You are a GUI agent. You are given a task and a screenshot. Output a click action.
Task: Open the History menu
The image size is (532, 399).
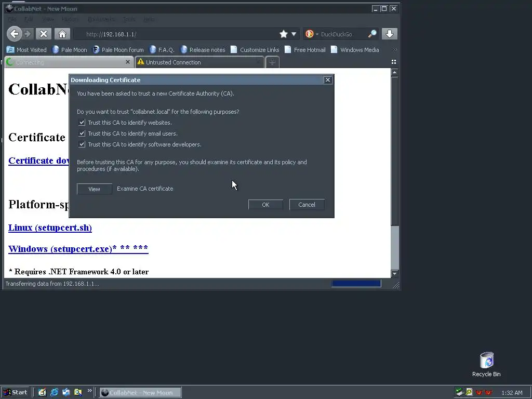[70, 19]
